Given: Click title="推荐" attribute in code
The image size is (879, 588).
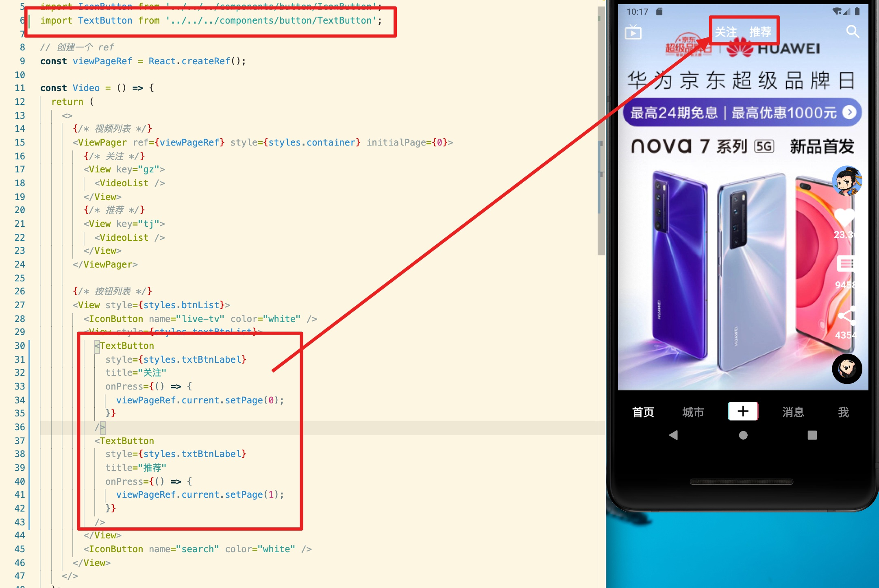Looking at the screenshot, I should click(x=136, y=468).
